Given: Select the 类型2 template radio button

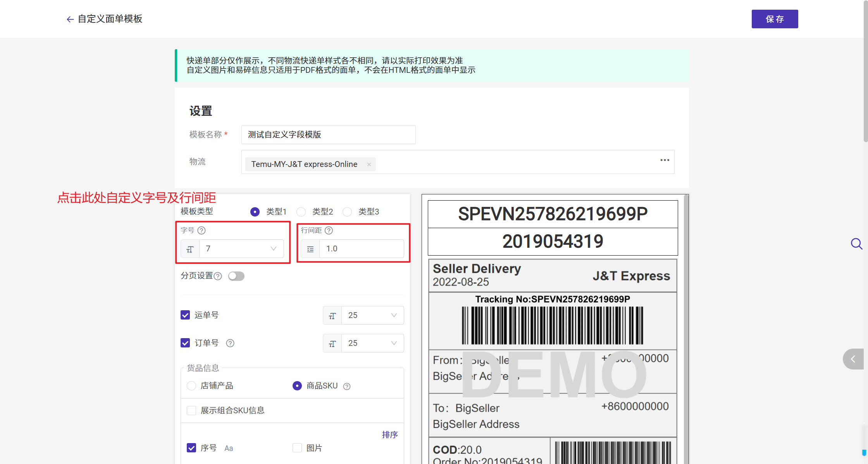Looking at the screenshot, I should click(301, 212).
